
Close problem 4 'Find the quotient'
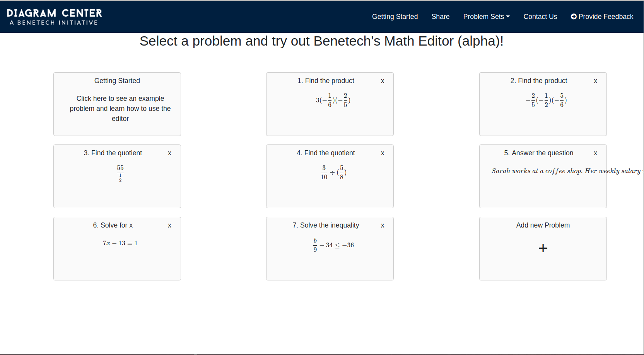pyautogui.click(x=382, y=153)
